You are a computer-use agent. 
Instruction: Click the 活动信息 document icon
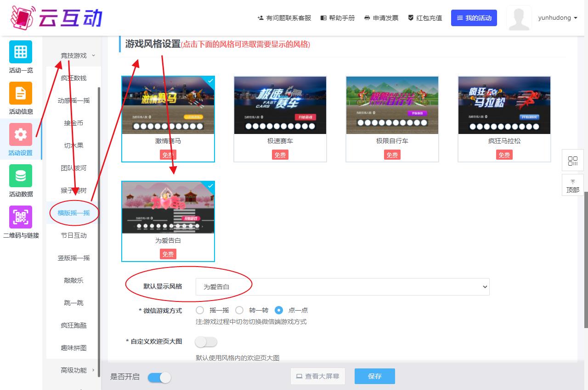[21, 93]
